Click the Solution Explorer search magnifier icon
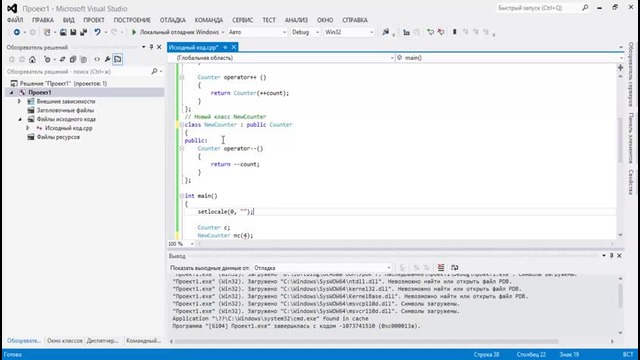The image size is (640, 360). pyautogui.click(x=154, y=71)
